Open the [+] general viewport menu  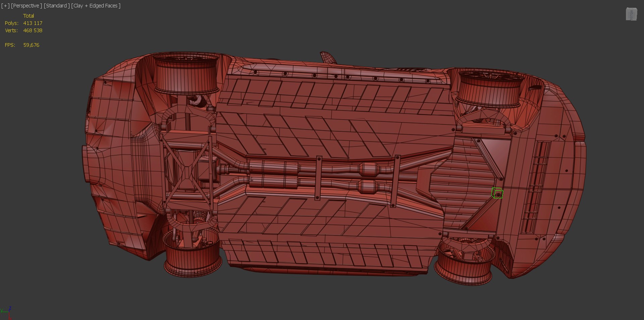click(x=5, y=6)
